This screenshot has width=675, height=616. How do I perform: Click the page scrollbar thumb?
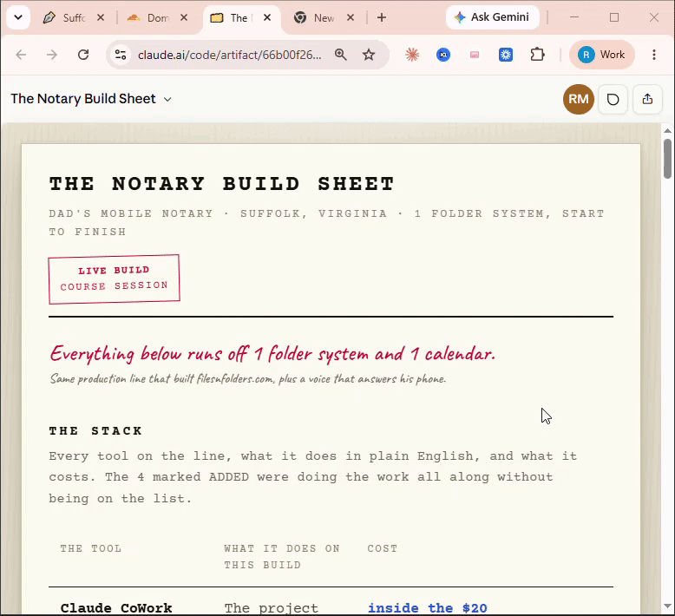click(x=668, y=158)
